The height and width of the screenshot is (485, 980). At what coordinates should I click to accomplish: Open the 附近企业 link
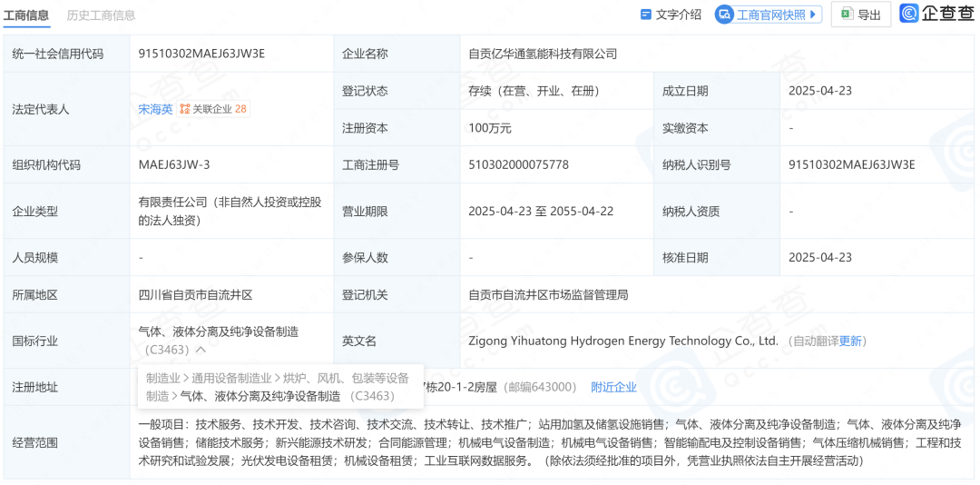(x=613, y=387)
